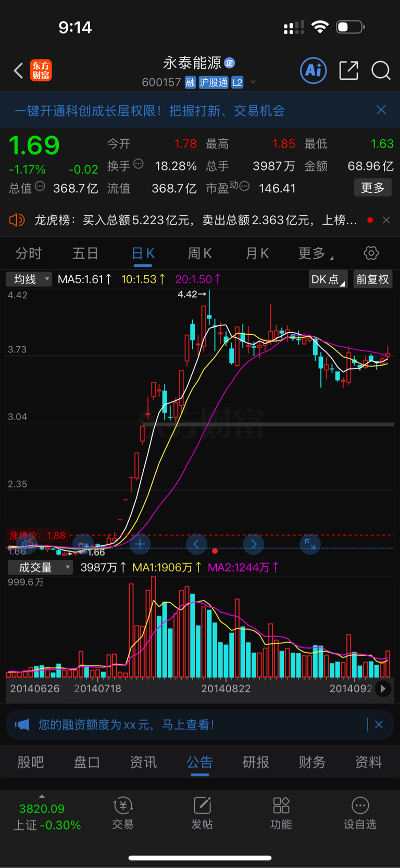Expand the 更多 chart period dropdown
Screen dimensions: 400x868
pos(316,253)
